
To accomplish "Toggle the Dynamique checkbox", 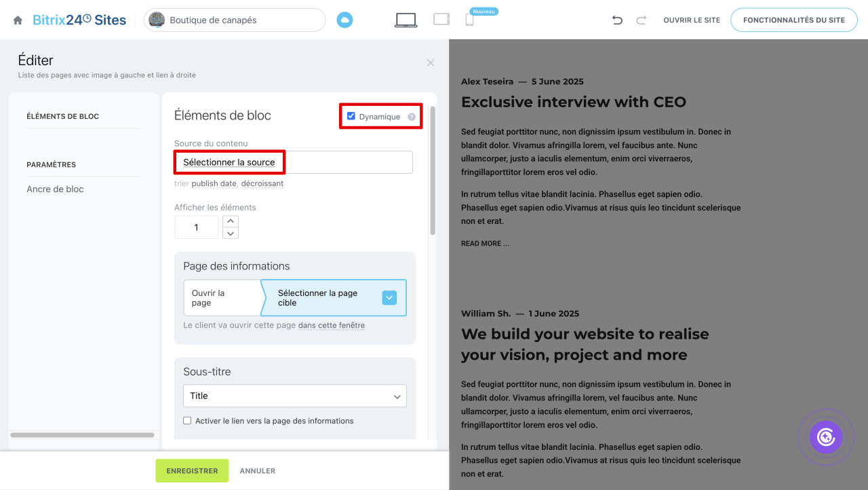I will (x=351, y=116).
